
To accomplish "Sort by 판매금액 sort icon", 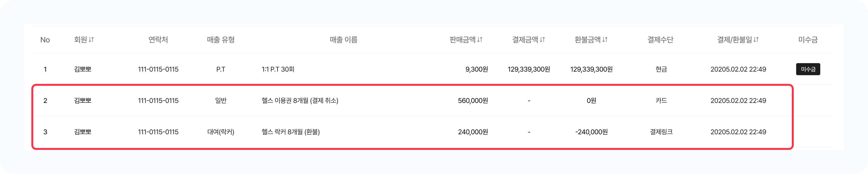I will click(480, 40).
